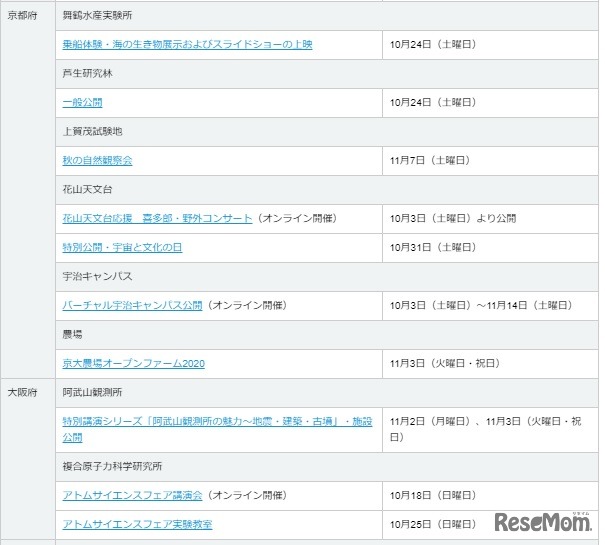
Task: Select the 京都府 region cell
Action: pos(28,190)
